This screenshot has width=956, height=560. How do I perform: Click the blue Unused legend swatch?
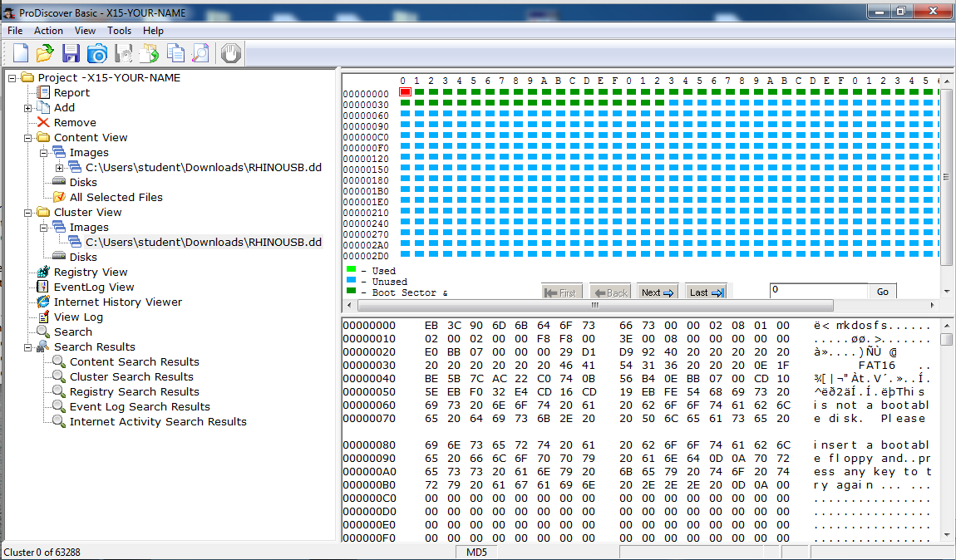[x=351, y=280]
